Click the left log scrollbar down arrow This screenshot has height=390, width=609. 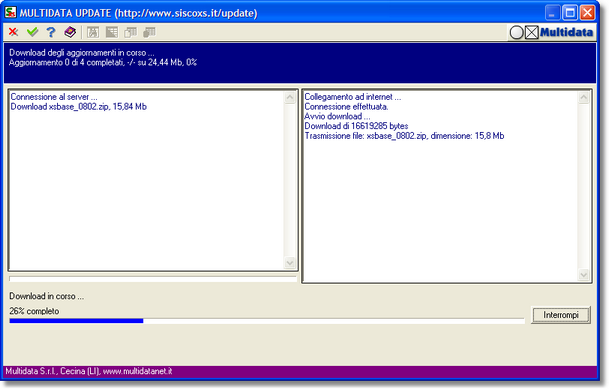[290, 263]
